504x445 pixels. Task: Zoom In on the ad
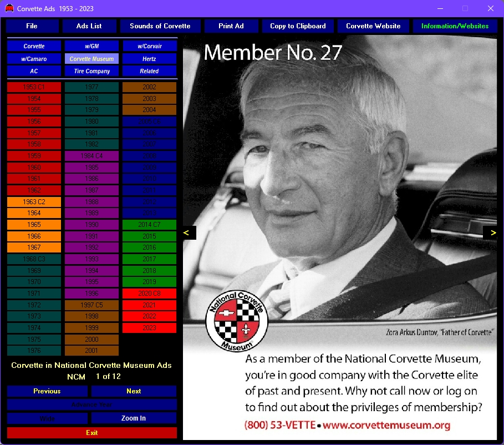134,418
